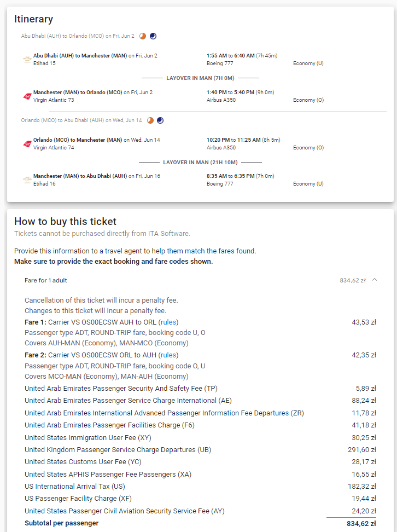Click the Etihad logo beside flight Etihad 16
Screen dimensions: 397x532
click(x=27, y=180)
